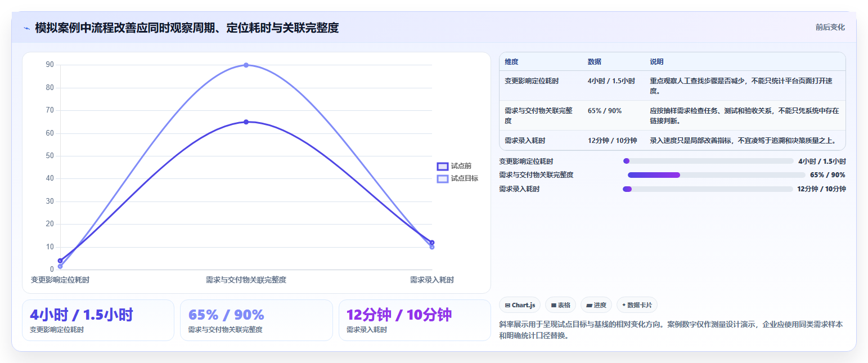Click the 试点目标 point at 10 above 需求录入耗时

click(431, 247)
